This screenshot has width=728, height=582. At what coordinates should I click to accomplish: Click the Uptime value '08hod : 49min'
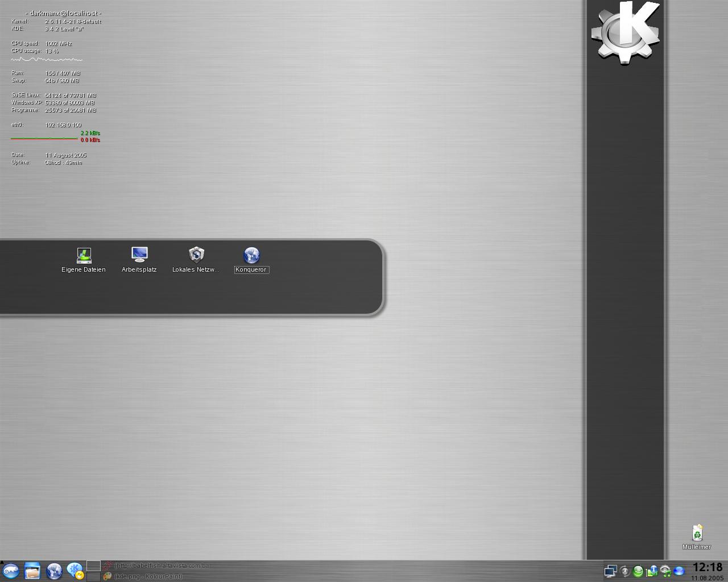click(64, 163)
